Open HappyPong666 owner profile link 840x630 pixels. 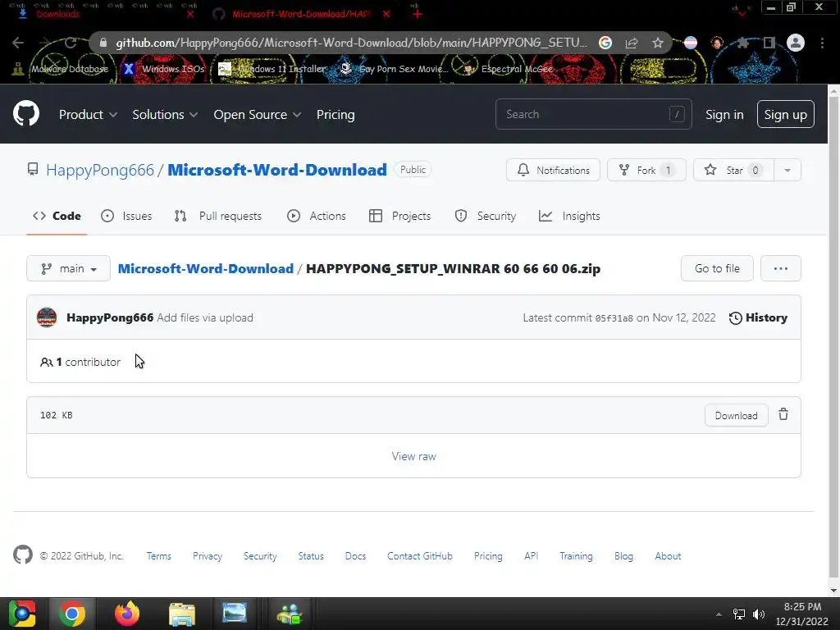point(99,170)
